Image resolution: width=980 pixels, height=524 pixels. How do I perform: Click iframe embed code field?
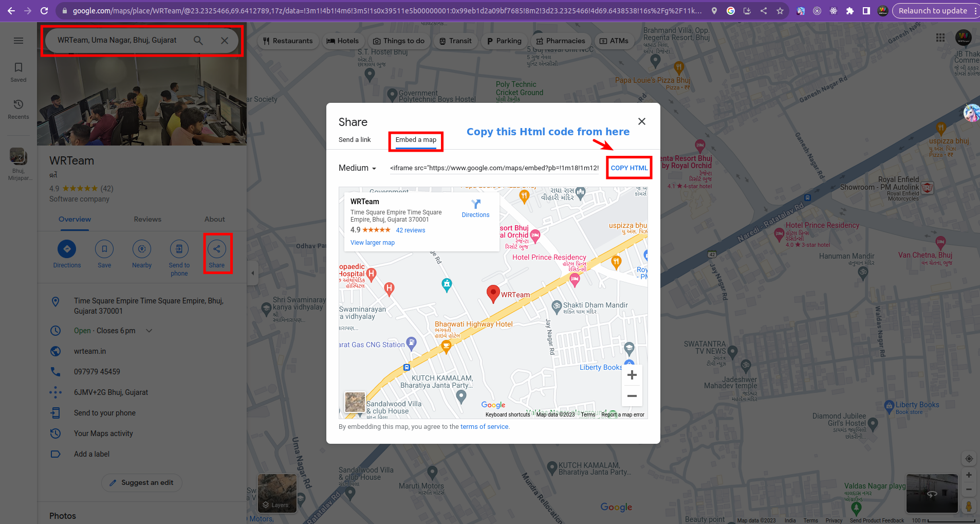point(494,168)
